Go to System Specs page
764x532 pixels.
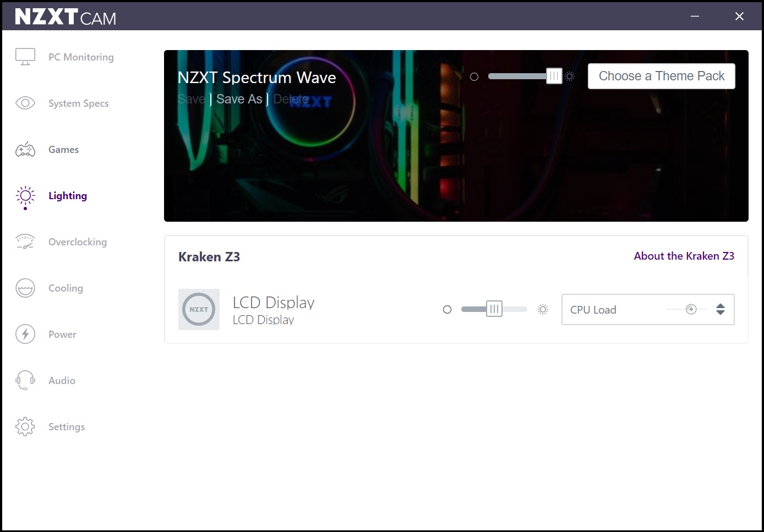point(78,103)
